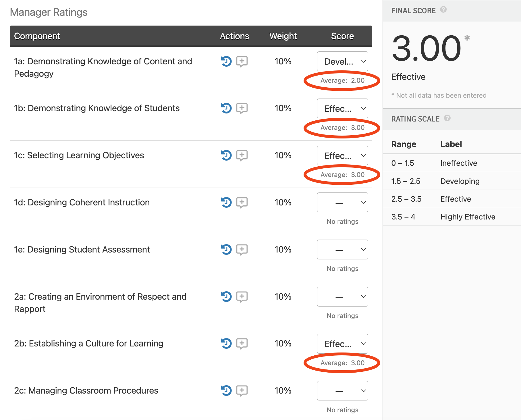Click the 2.5 – 3.5 range cell

[x=406, y=199]
